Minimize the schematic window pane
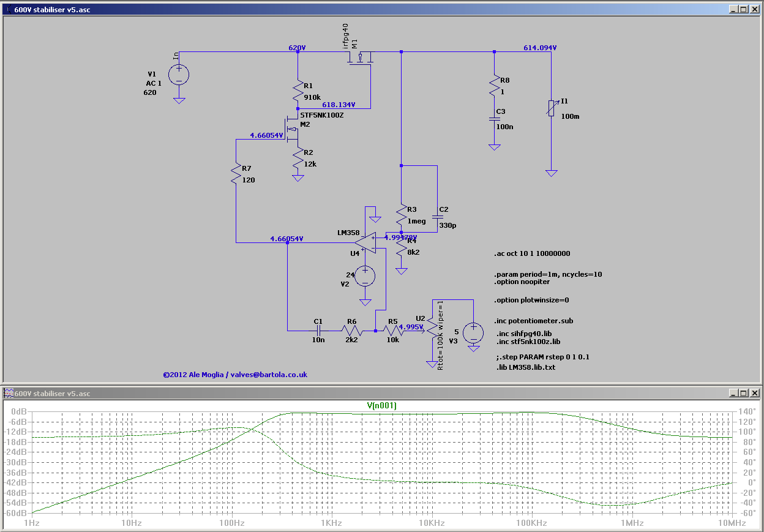 (x=733, y=10)
